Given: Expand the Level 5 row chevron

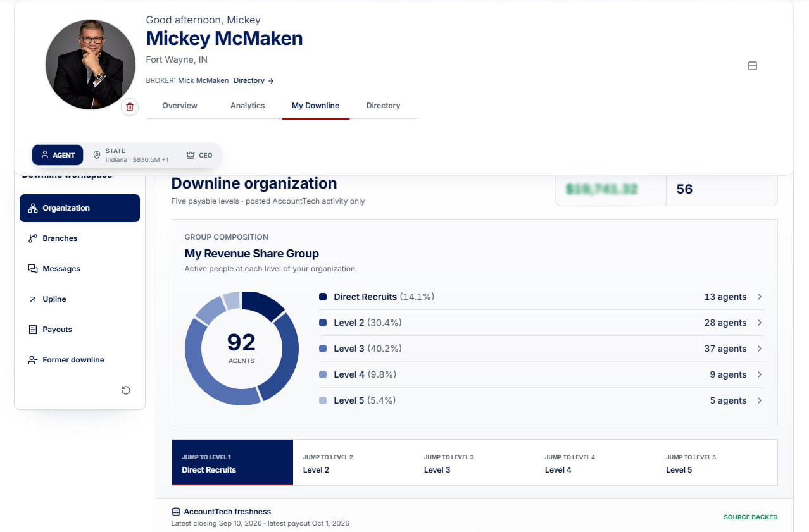Looking at the screenshot, I should 760,400.
